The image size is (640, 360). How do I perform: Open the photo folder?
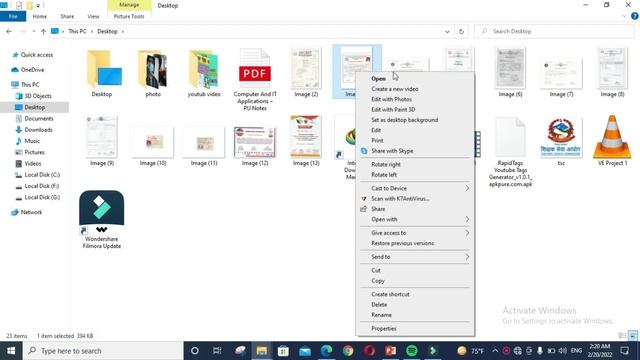click(x=153, y=69)
